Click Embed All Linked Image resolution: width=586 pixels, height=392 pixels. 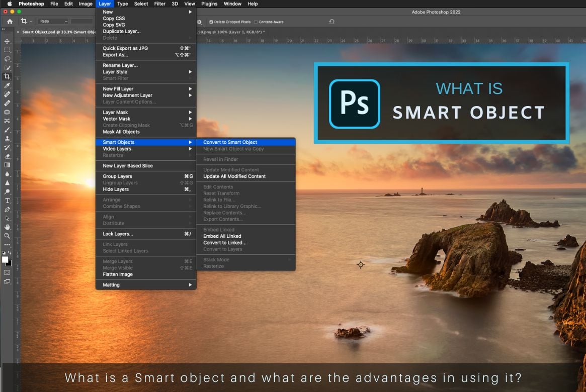pos(223,236)
